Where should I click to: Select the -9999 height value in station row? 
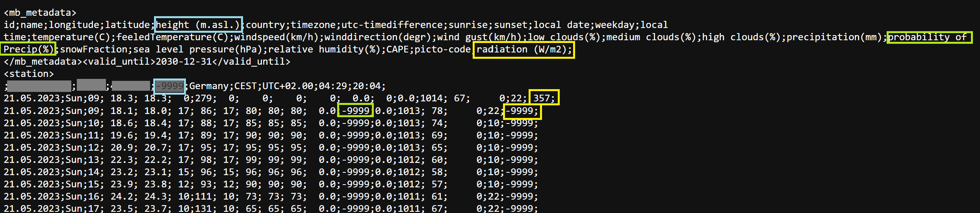click(x=169, y=86)
